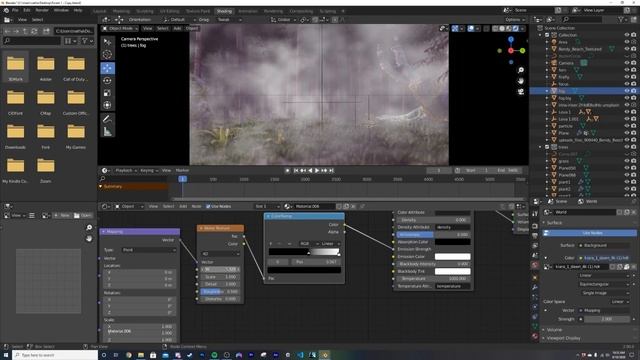Toggle visibility of Area light in outliner
The width and height of the screenshot is (640, 360).
click(627, 42)
